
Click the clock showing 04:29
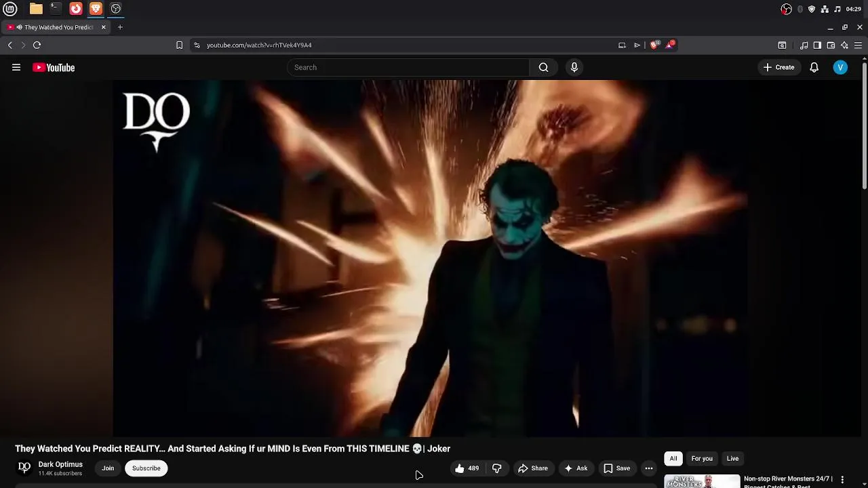[854, 9]
